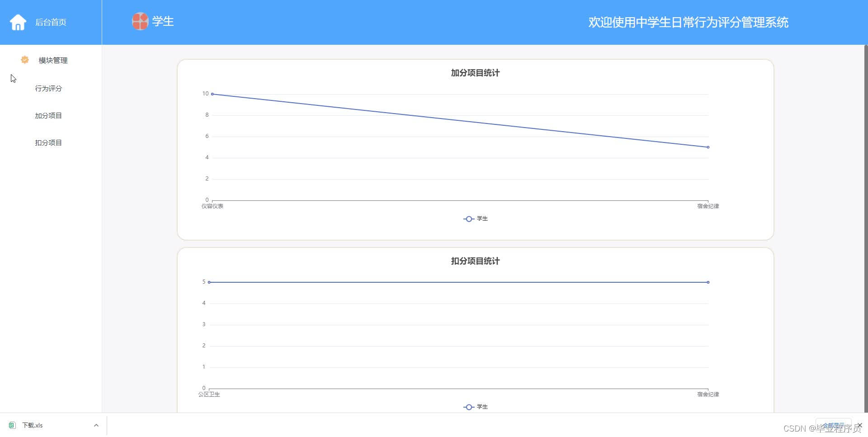Open downloaded file 下载.xls
The image size is (868, 437).
point(33,425)
